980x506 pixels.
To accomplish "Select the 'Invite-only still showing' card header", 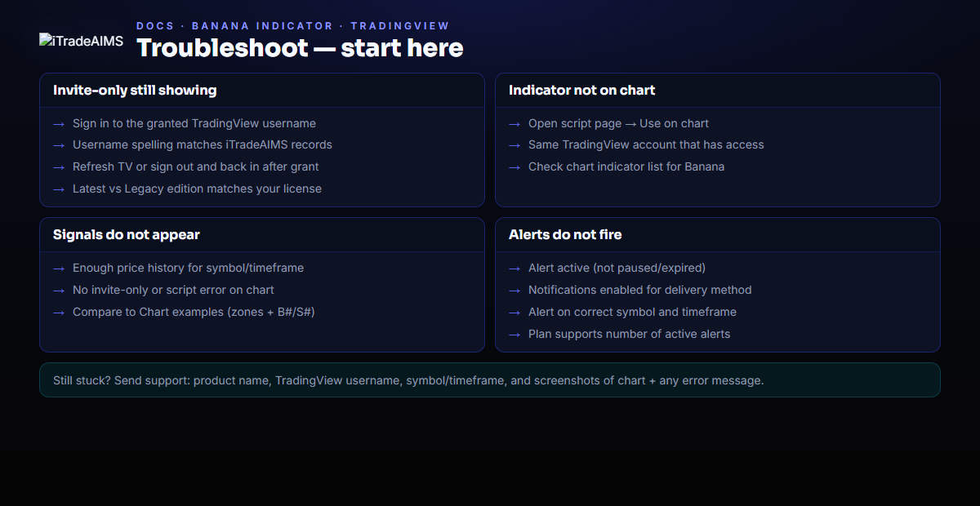I will pos(262,91).
